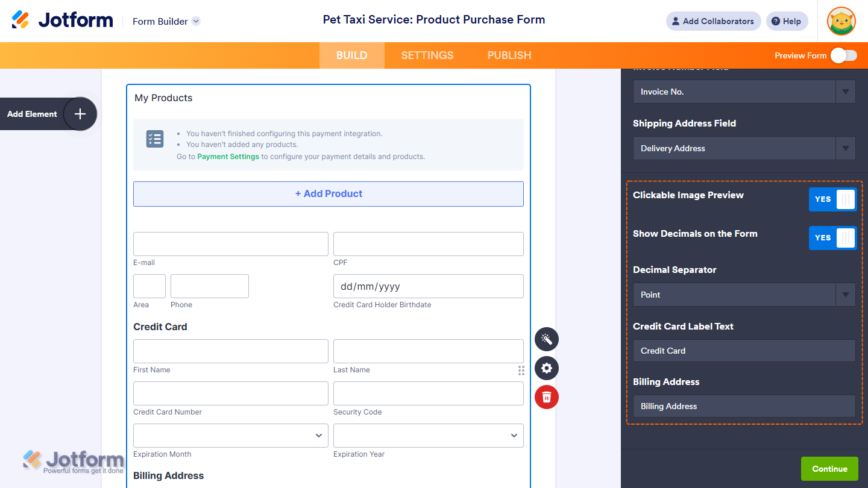This screenshot has height=488, width=868.
Task: Go to the PUBLISH tab
Action: 509,55
